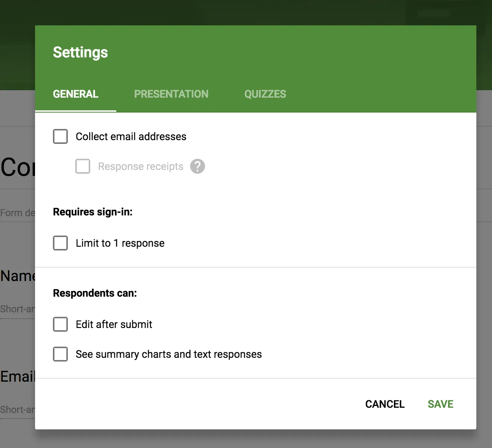Click the 'Collect email addresses' label text
The image size is (492, 448).
point(131,136)
